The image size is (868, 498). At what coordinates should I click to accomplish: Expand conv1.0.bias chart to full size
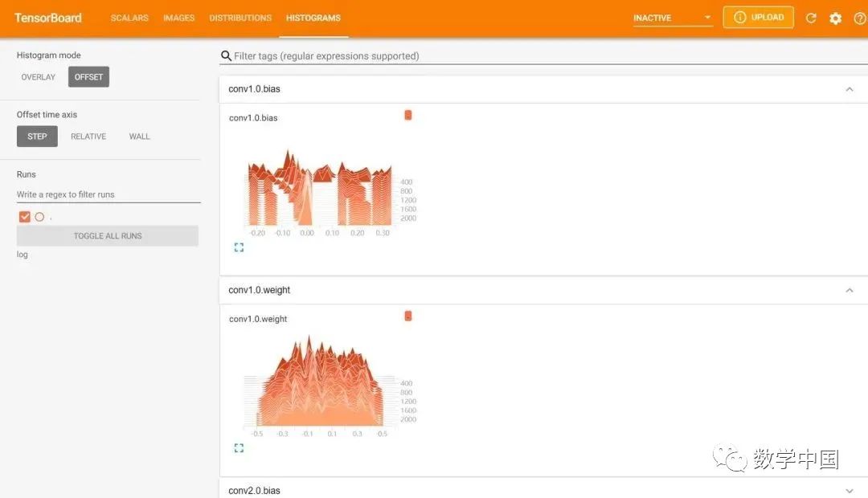239,247
